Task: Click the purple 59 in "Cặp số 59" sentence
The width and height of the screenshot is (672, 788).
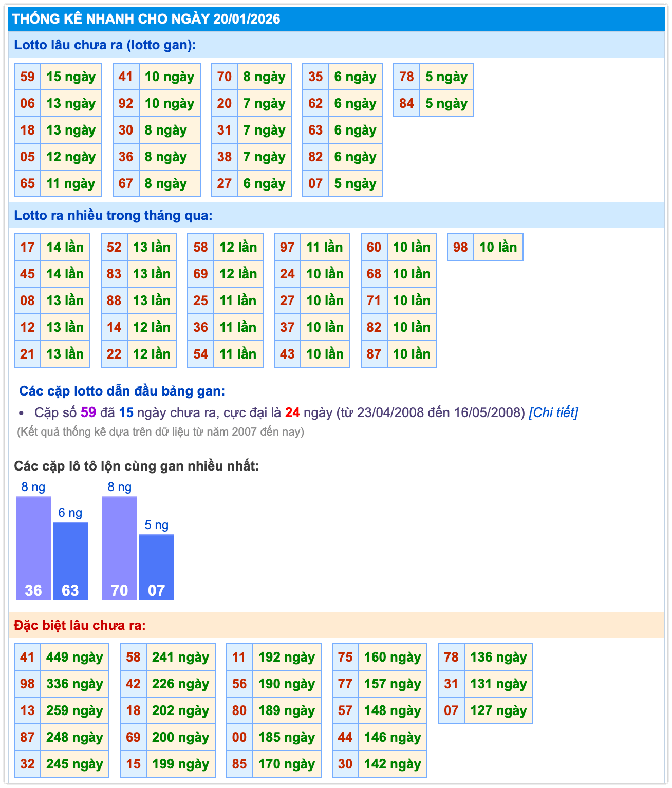Action: [x=88, y=412]
